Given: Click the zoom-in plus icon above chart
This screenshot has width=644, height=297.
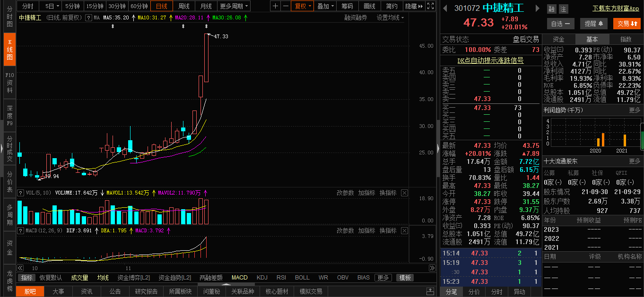Looking at the screenshot, I should pos(276,6).
